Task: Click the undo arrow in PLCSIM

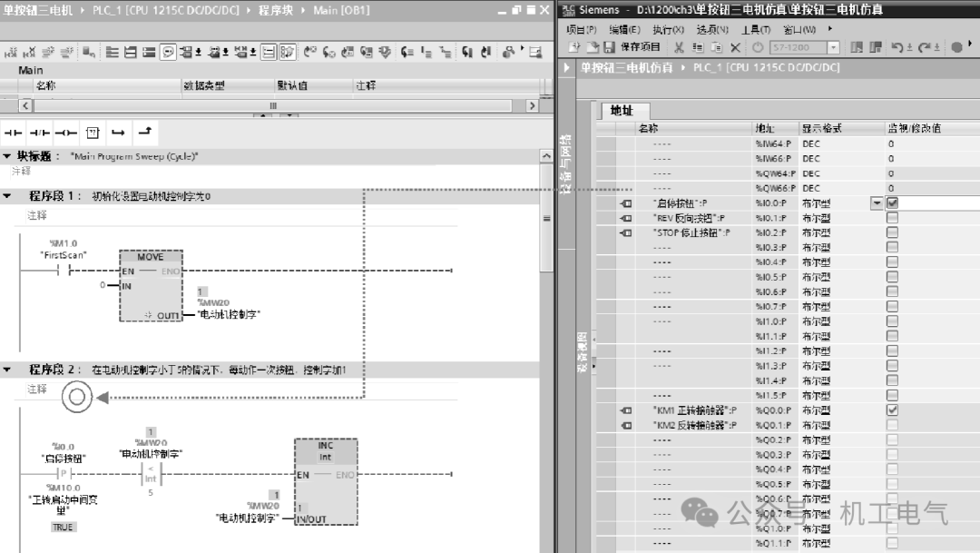Action: pos(897,47)
